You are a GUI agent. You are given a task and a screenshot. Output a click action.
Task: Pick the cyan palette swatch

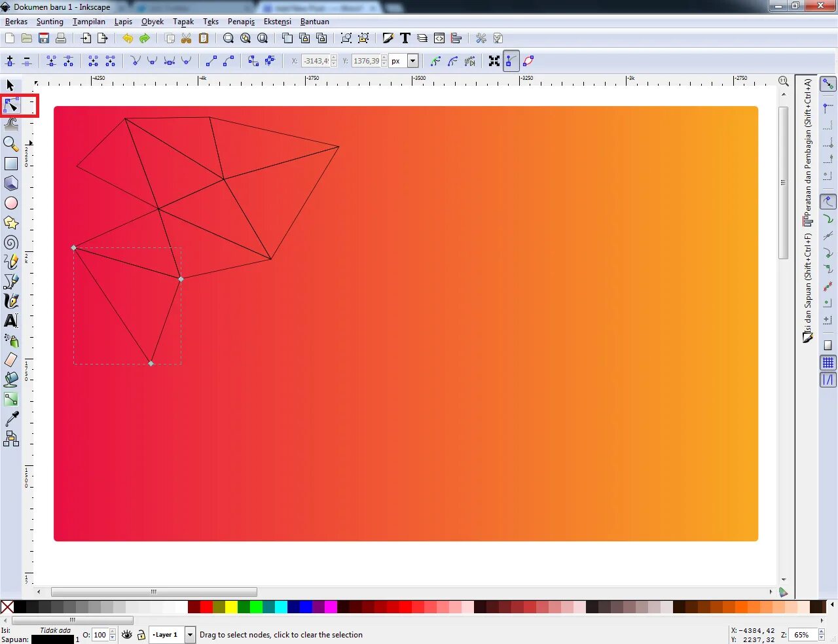[x=281, y=607]
